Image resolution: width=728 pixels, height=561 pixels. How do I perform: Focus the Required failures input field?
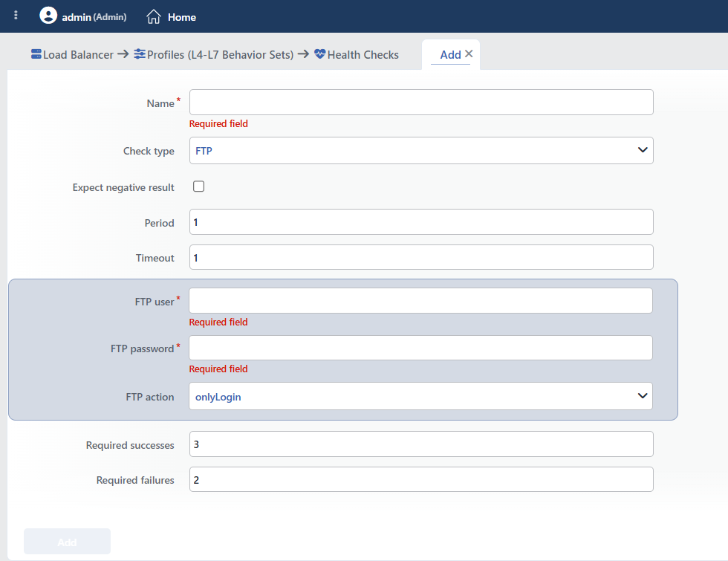[x=421, y=479]
